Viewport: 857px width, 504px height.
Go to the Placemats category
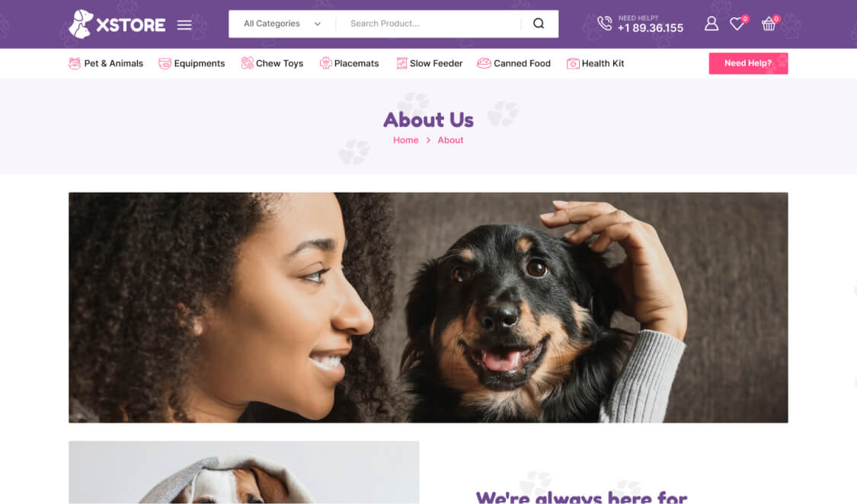[349, 63]
